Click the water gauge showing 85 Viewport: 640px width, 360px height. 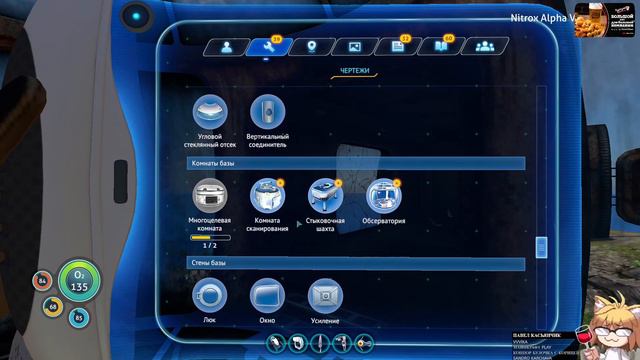point(79,318)
